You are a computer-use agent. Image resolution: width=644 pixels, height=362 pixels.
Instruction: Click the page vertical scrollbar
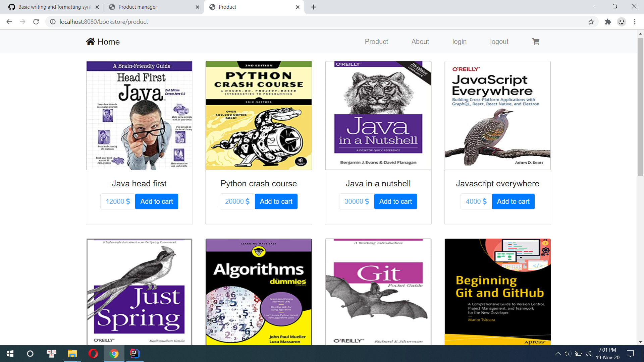tap(640, 107)
